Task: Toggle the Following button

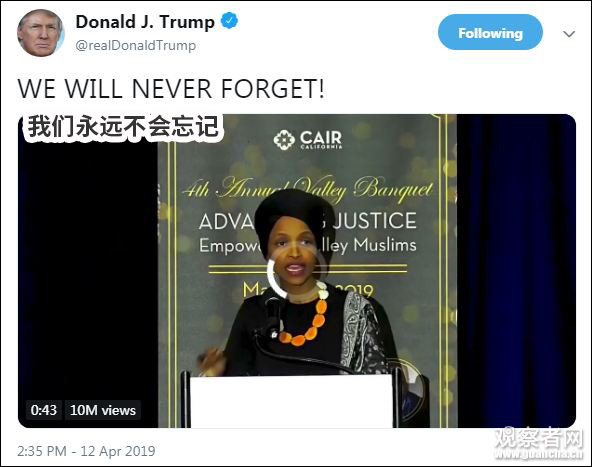Action: pyautogui.click(x=490, y=32)
